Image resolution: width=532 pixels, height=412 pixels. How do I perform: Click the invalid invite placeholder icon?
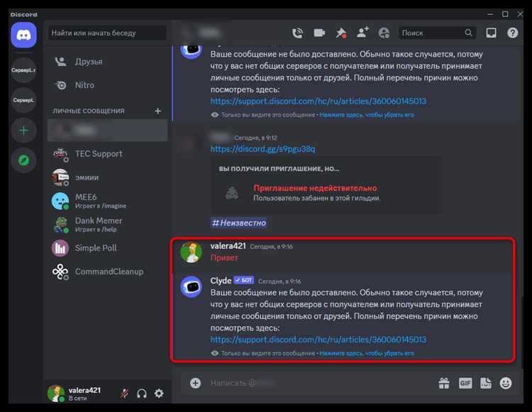[232, 193]
